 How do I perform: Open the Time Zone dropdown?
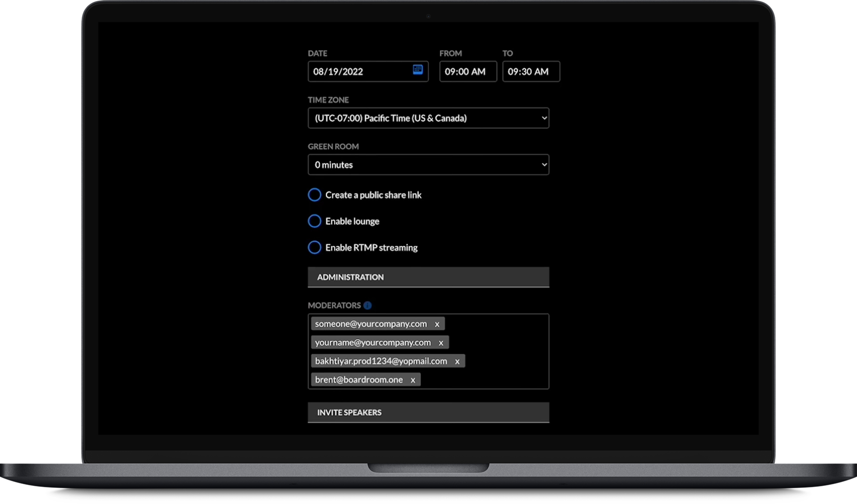point(428,118)
